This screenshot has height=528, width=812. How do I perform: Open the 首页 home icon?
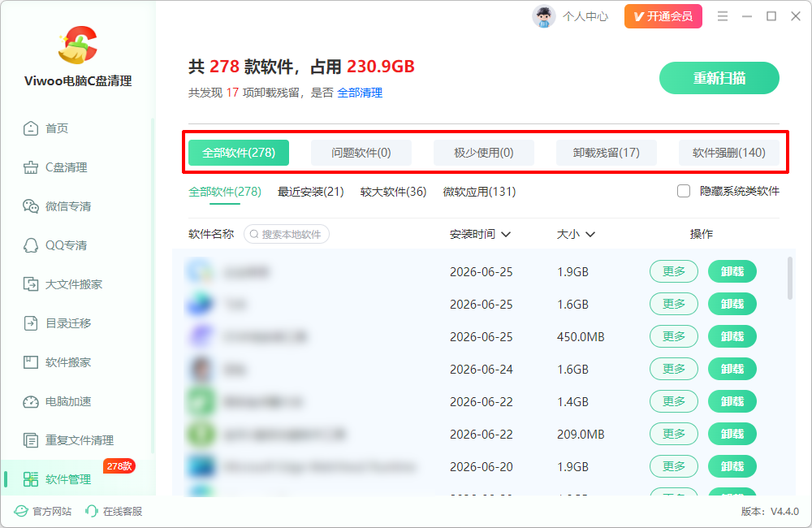31,128
